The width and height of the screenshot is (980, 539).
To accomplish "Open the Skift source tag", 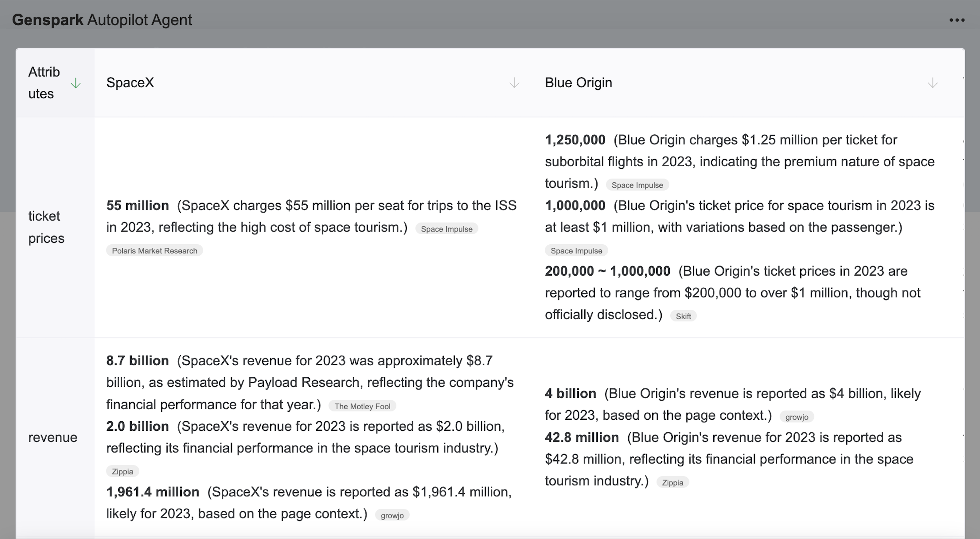I will pos(684,315).
